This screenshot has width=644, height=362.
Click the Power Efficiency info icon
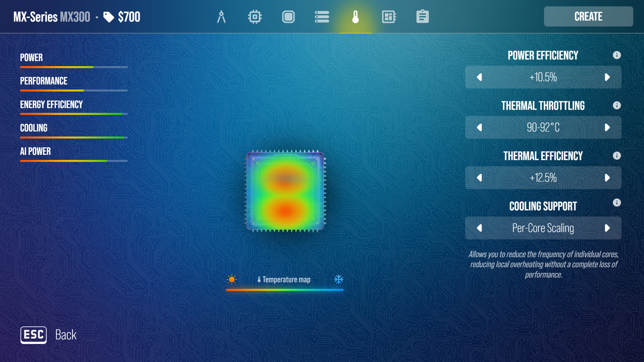click(617, 56)
